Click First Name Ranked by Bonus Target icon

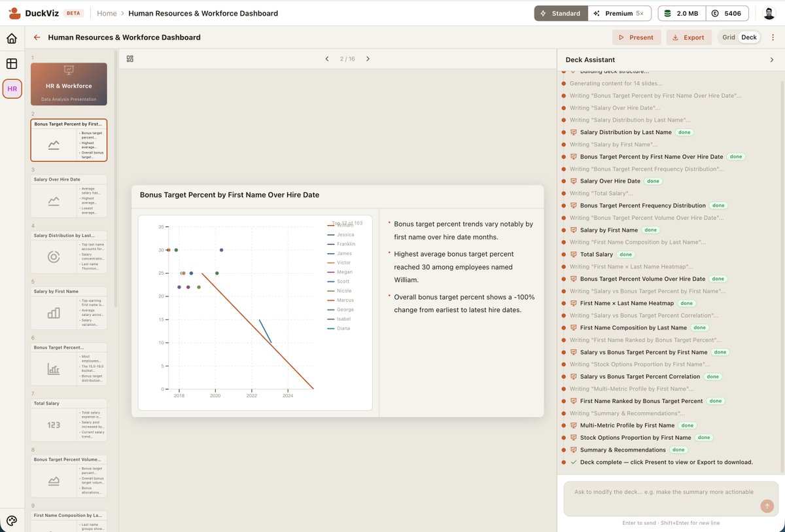tap(574, 401)
